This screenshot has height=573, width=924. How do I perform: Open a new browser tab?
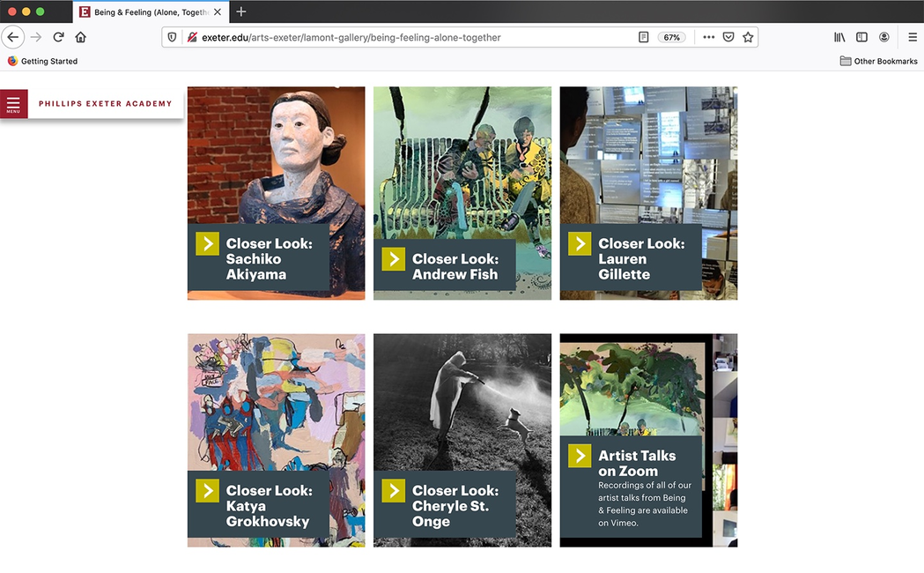coord(241,11)
